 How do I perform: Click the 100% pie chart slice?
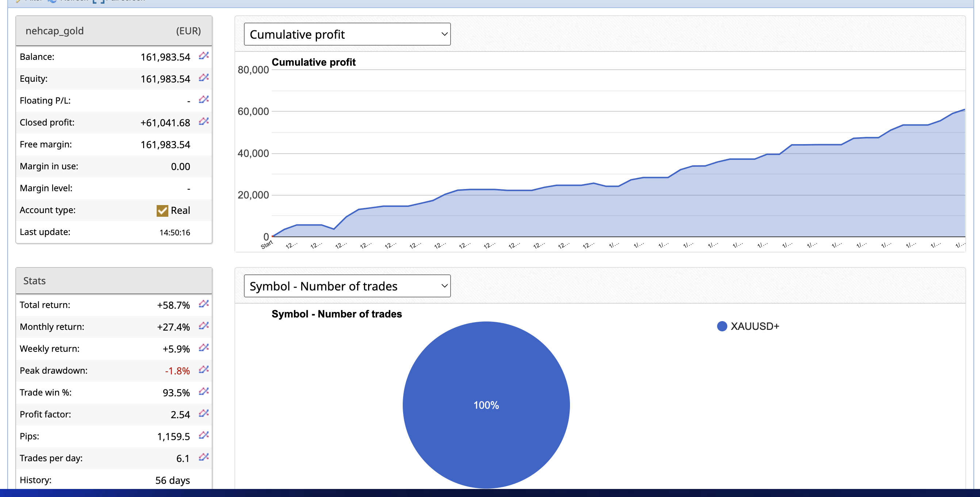(486, 405)
